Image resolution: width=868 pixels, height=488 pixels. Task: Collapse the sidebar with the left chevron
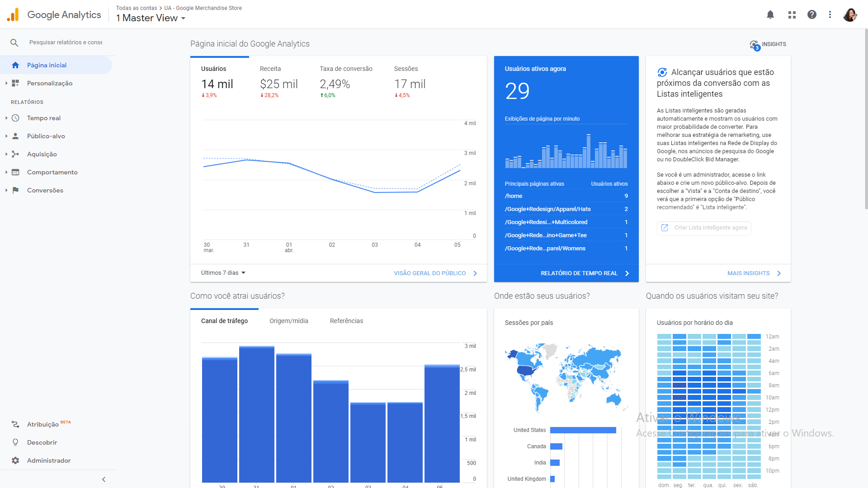pyautogui.click(x=104, y=479)
